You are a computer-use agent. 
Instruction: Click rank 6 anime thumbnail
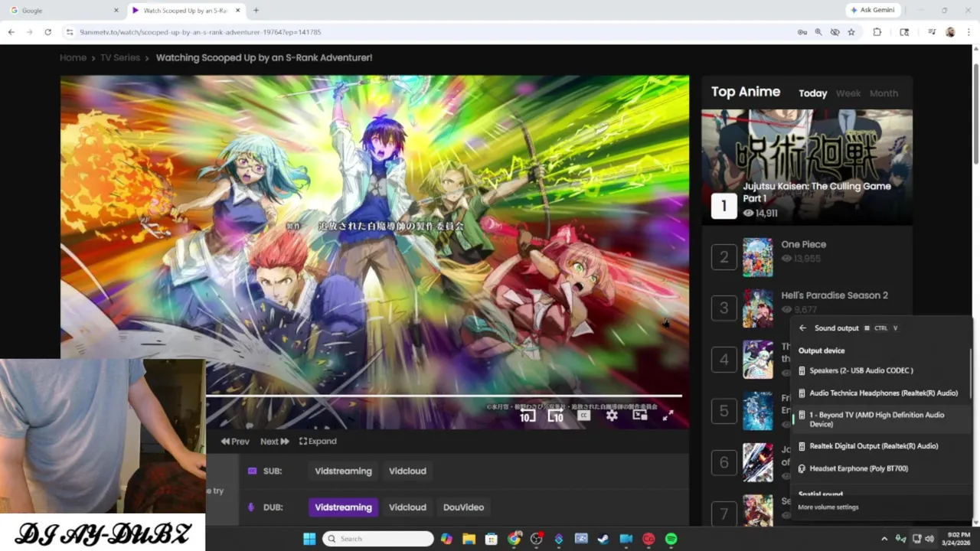[757, 462]
